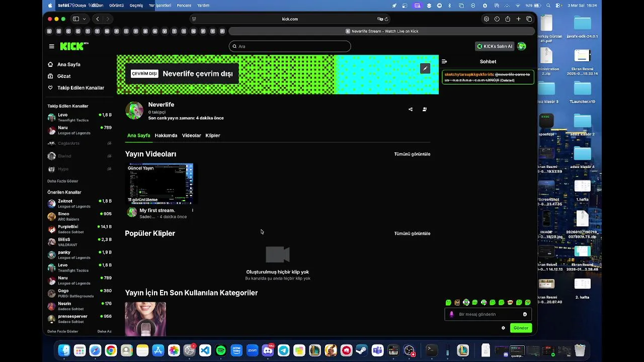Click the share icon next to Neverlife
This screenshot has height=362, width=644.
411,109
